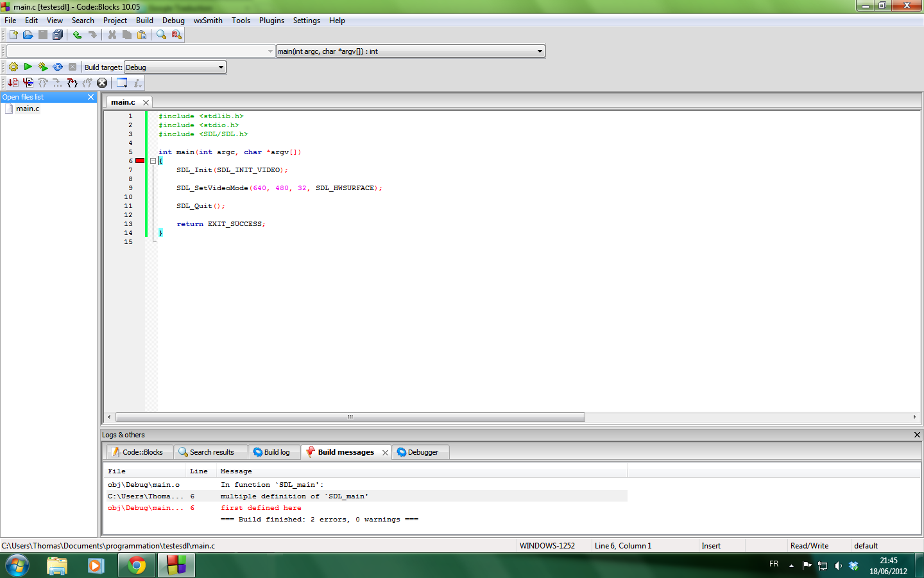The height and width of the screenshot is (578, 924).
Task: Toggle the breakpoint on line 6
Action: click(140, 161)
